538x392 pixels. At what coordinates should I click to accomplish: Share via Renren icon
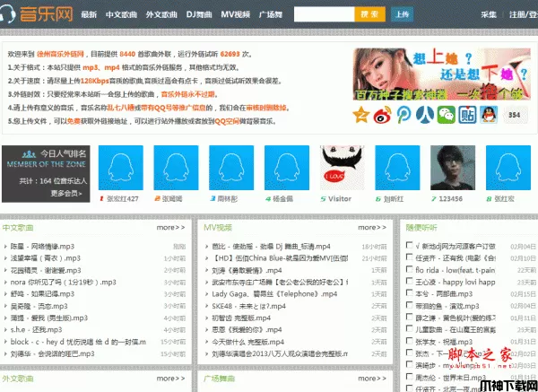coord(424,115)
